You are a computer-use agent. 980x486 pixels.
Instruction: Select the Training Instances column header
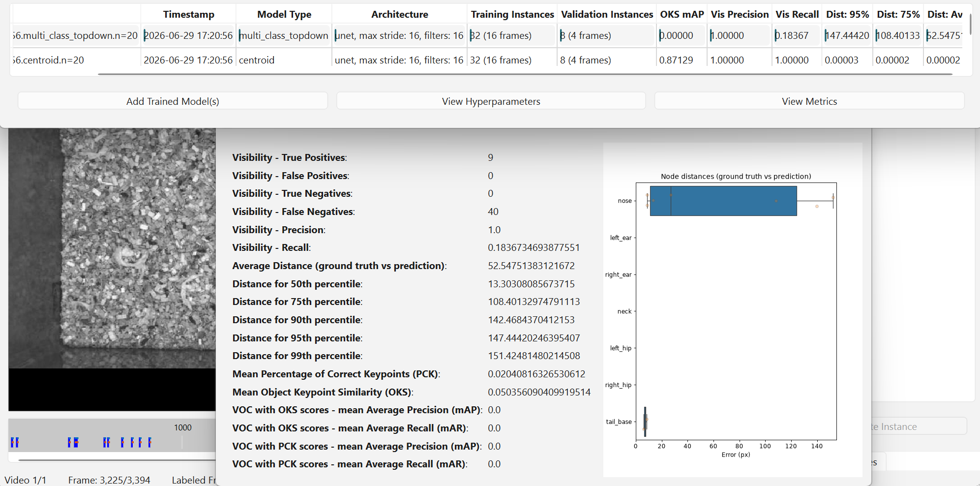click(512, 14)
